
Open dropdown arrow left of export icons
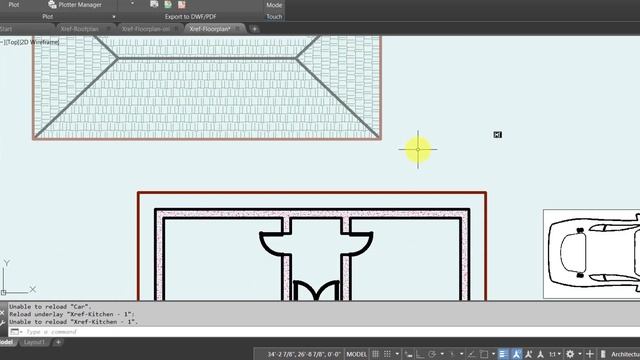(132, 4)
